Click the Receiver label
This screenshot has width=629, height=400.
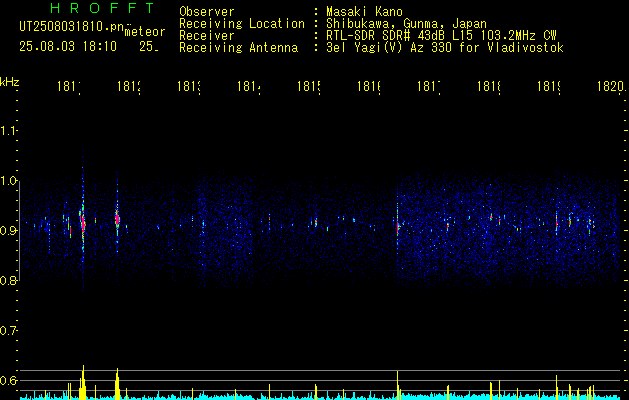(207, 36)
